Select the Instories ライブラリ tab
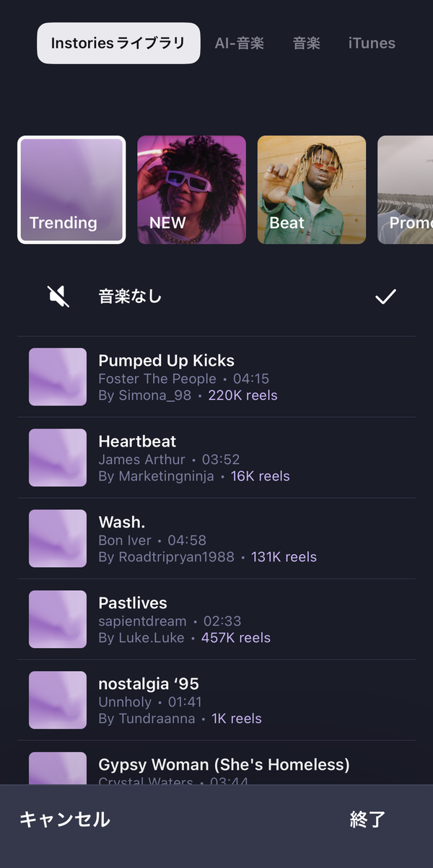Screen dimensions: 433x868 tap(118, 43)
